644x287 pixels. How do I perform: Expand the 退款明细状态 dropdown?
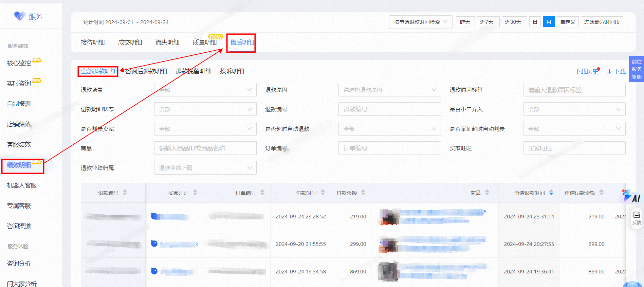pos(205,109)
